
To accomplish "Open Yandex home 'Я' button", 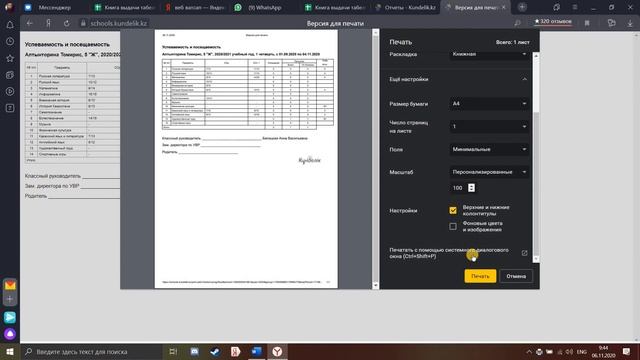I will (48, 23).
